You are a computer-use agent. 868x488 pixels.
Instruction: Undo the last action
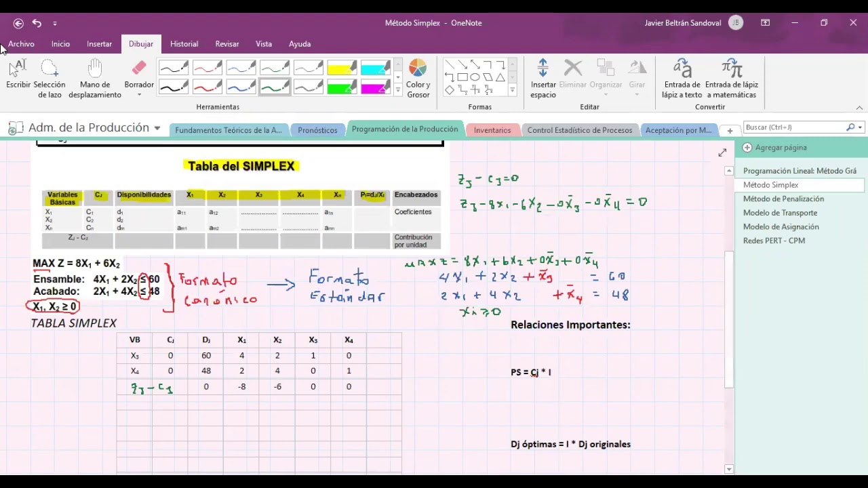coord(37,23)
